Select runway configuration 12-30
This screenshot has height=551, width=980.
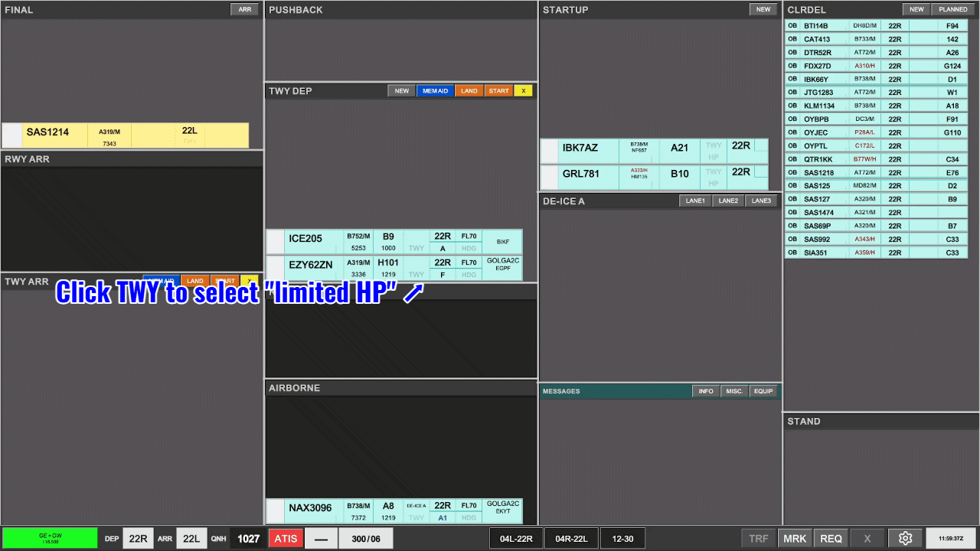tap(622, 538)
